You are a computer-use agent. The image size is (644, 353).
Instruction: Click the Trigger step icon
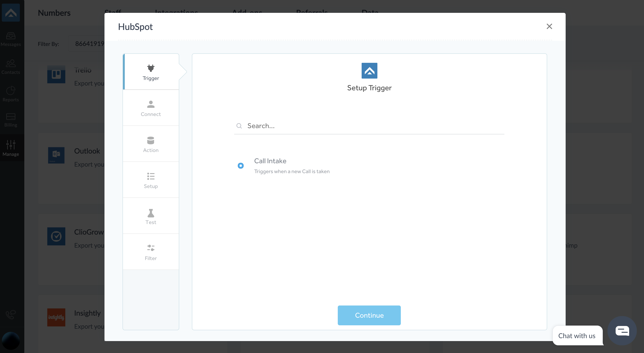(x=151, y=68)
